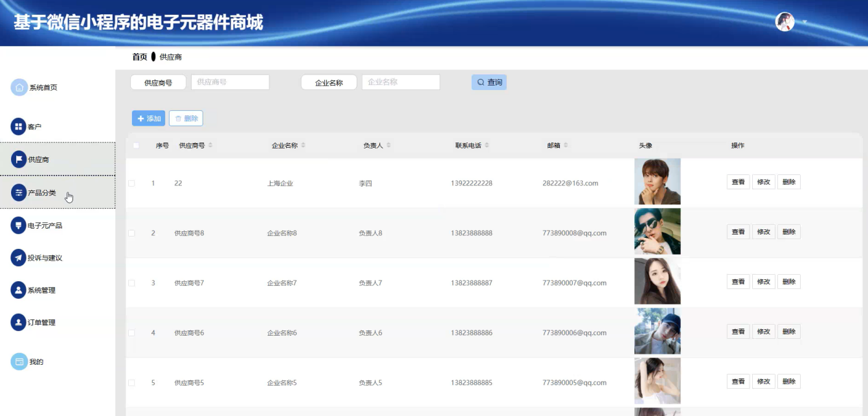This screenshot has width=868, height=416.
Task: Click the 电子元产品 icon in sidebar
Action: [18, 225]
